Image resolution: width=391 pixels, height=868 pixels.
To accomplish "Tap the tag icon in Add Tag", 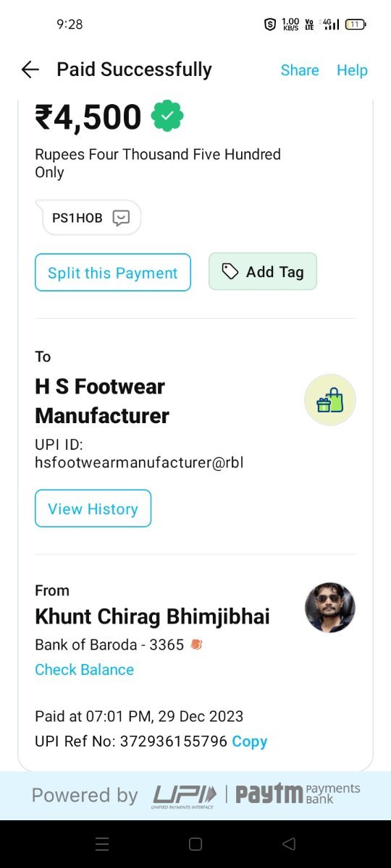I will pos(230,271).
